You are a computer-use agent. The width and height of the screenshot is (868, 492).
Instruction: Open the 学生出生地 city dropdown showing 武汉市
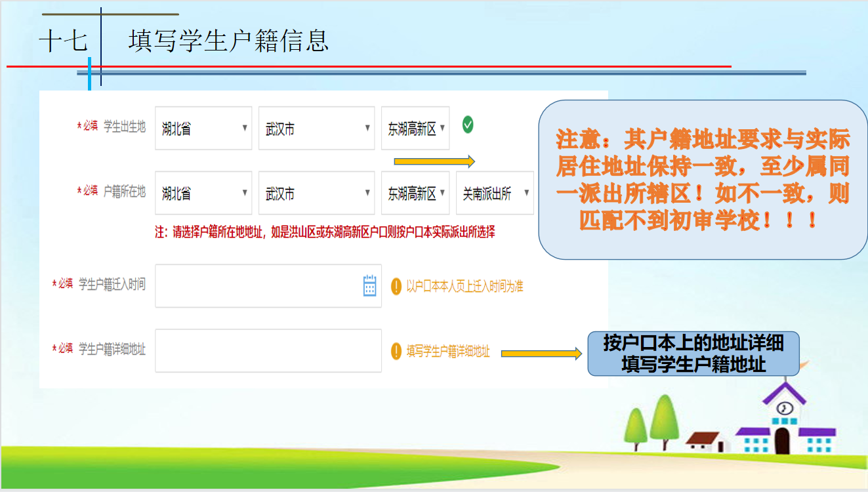pos(316,129)
